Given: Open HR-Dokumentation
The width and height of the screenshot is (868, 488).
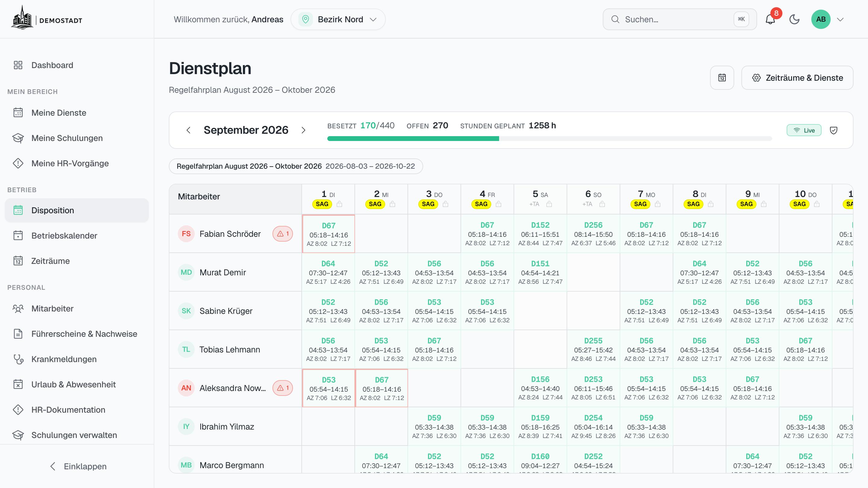Looking at the screenshot, I should [x=77, y=410].
